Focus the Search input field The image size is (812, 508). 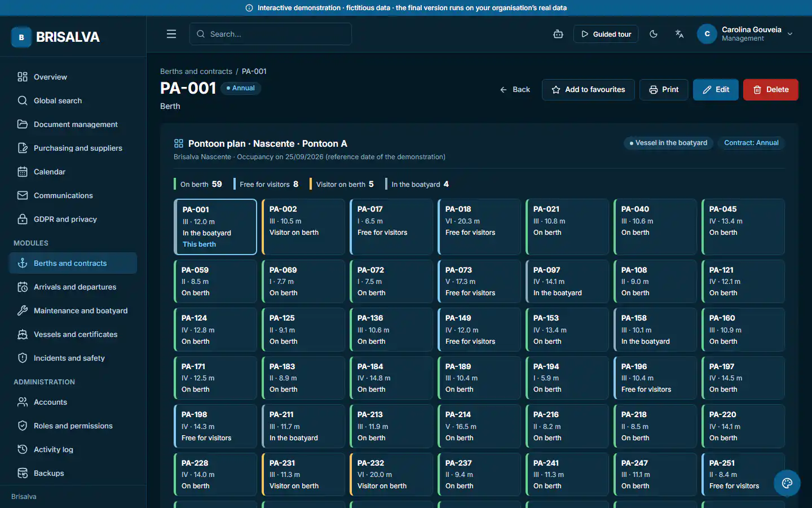point(271,34)
